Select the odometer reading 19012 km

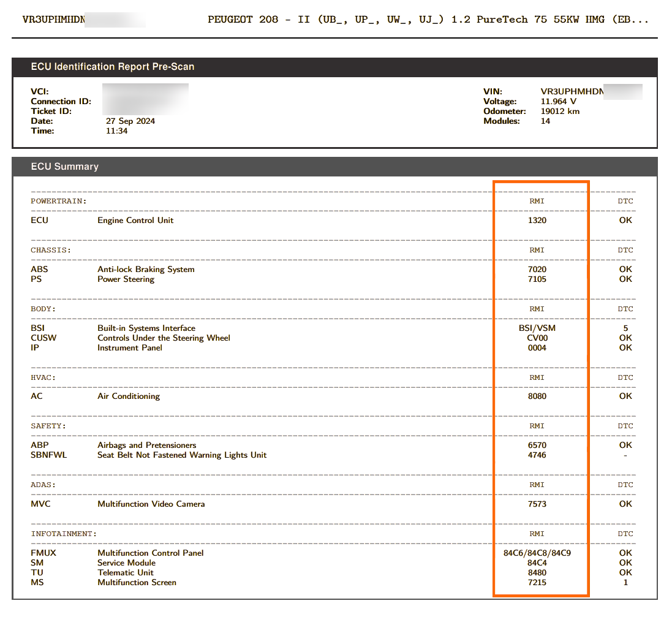(560, 112)
